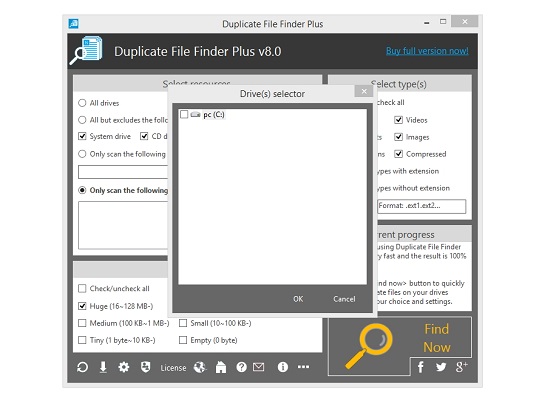
Task: Select All but excludes the following option
Action: [x=82, y=120]
